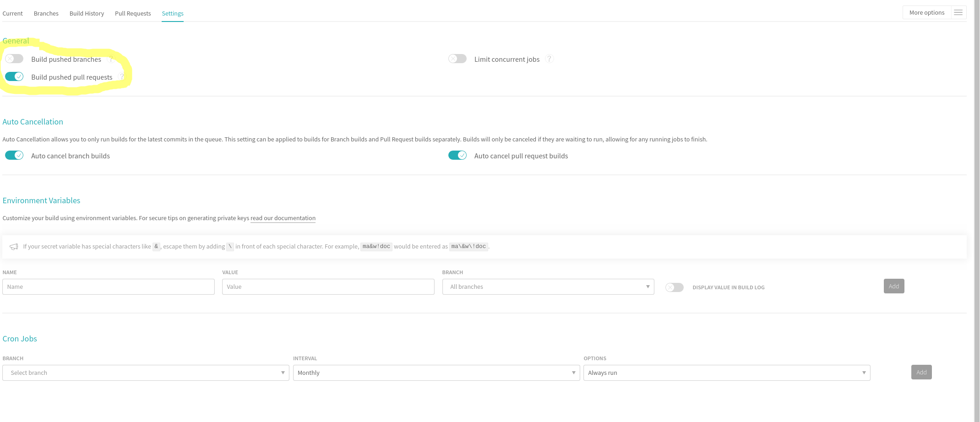Click Add to create the environment variable
Screen dimensions: 980x422
pos(893,286)
